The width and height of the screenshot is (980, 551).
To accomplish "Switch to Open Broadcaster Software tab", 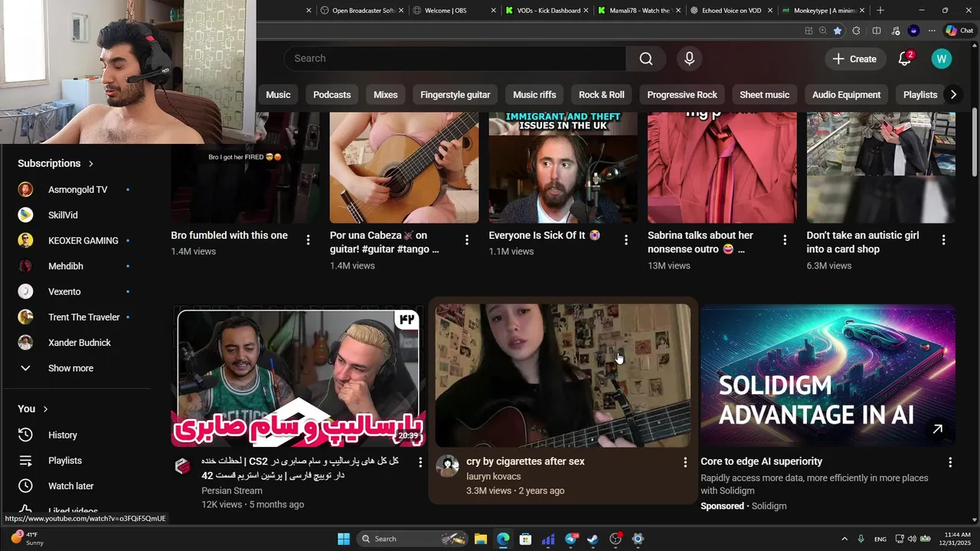I will click(x=363, y=11).
